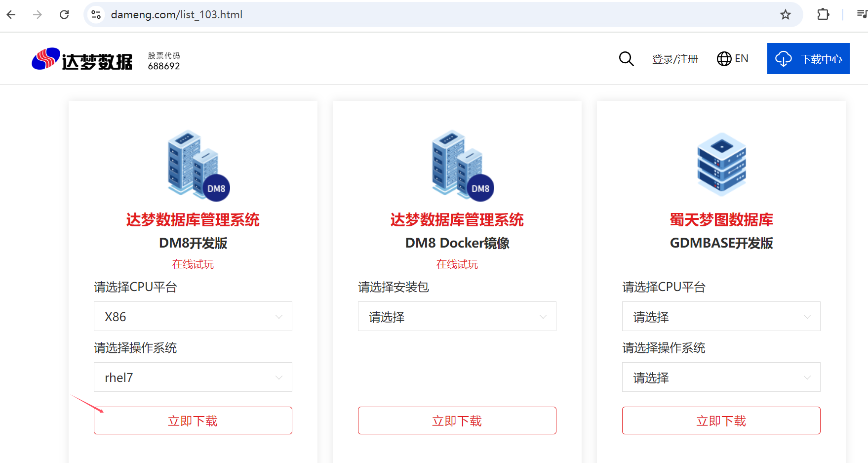Open the GDMBASE CPU平台 dropdown

pyautogui.click(x=721, y=316)
